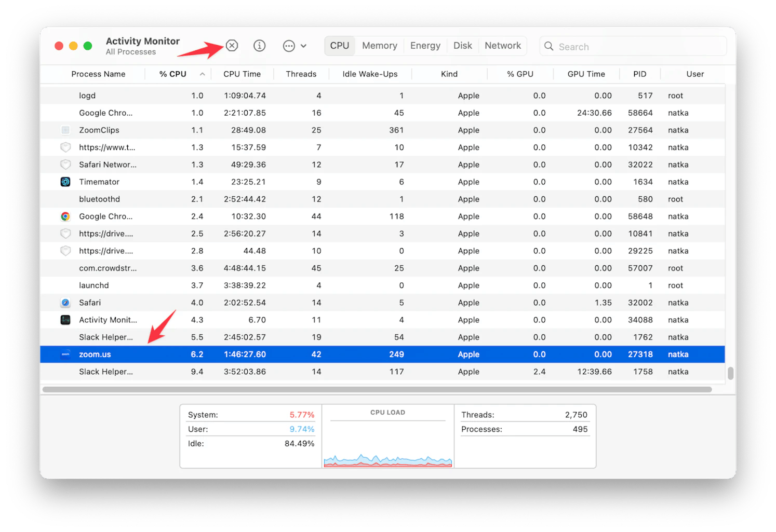The image size is (776, 532).
Task: Click the 1.35 GPU Time cell for Safari
Action: pos(603,303)
